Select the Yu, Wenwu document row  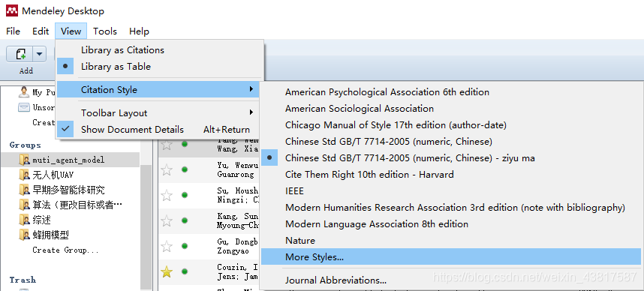(x=209, y=170)
